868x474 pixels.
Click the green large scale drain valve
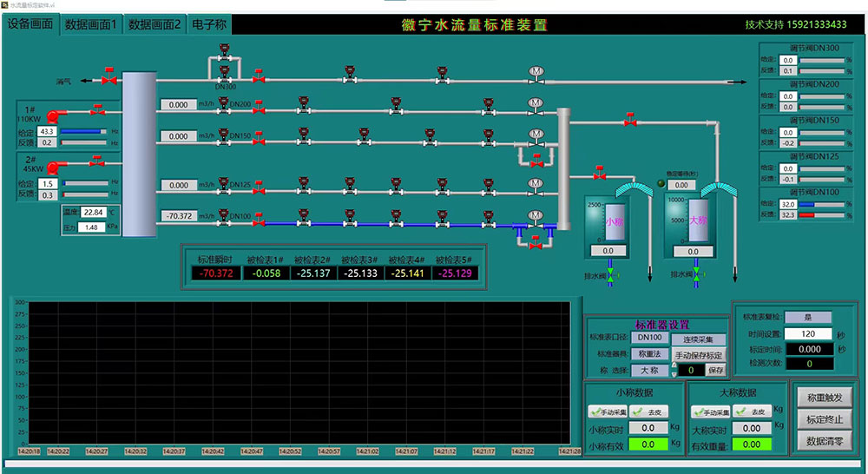[x=697, y=275]
